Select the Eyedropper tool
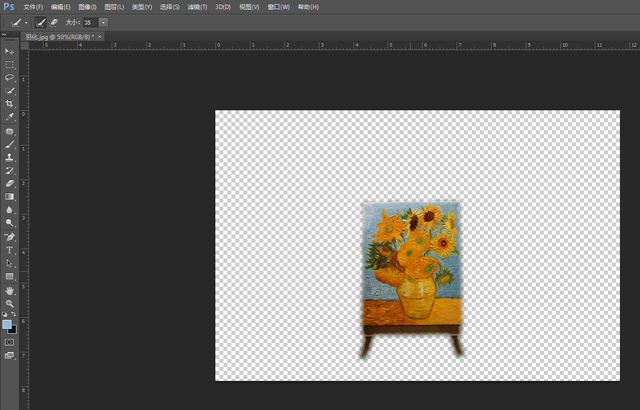 coord(10,117)
